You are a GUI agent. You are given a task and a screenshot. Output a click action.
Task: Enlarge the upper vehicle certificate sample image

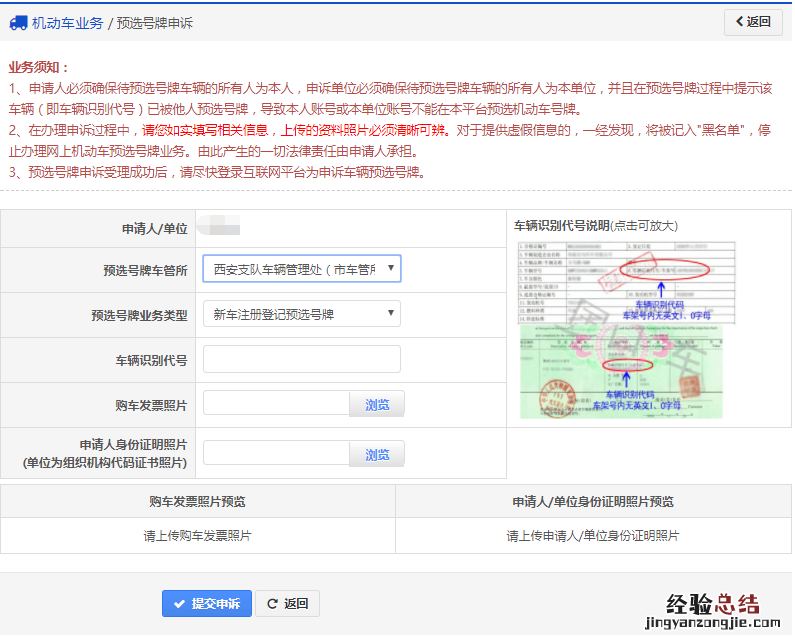(627, 282)
